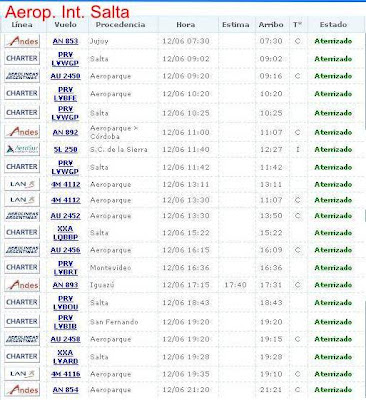Viewport: 366px width, 400px height.
Task: Click the Andes logo beside AN 893
Action: point(22,285)
